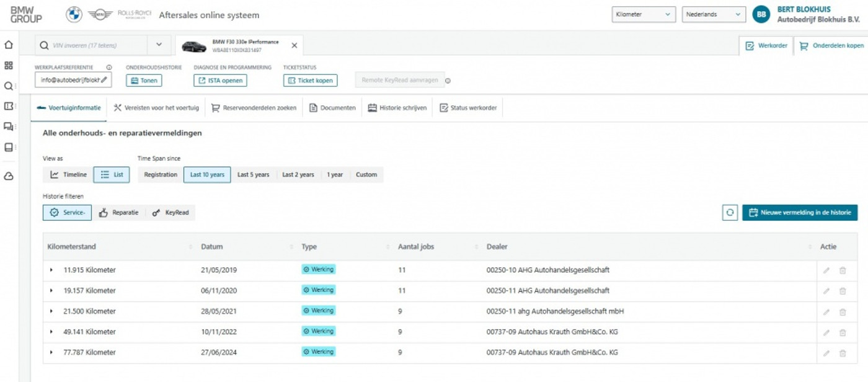868x382 pixels.
Task: Open the Home icon in left sidebar
Action: pos(9,45)
